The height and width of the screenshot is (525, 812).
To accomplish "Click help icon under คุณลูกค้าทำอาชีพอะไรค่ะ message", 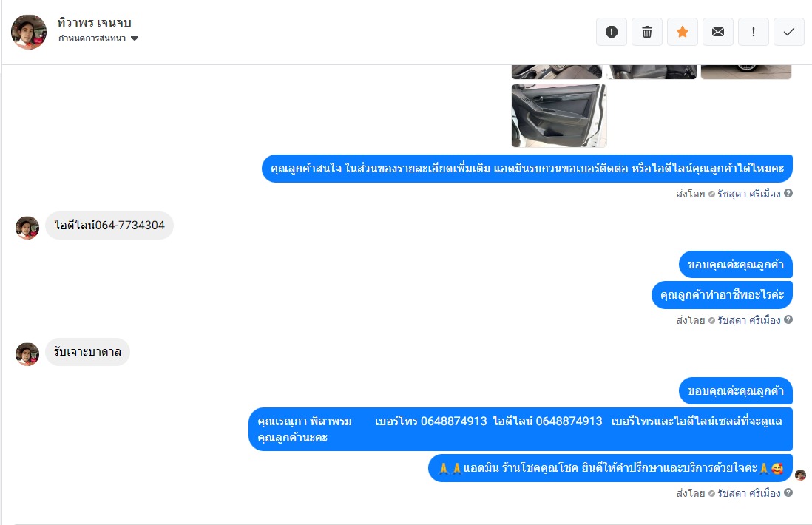I will (788, 319).
